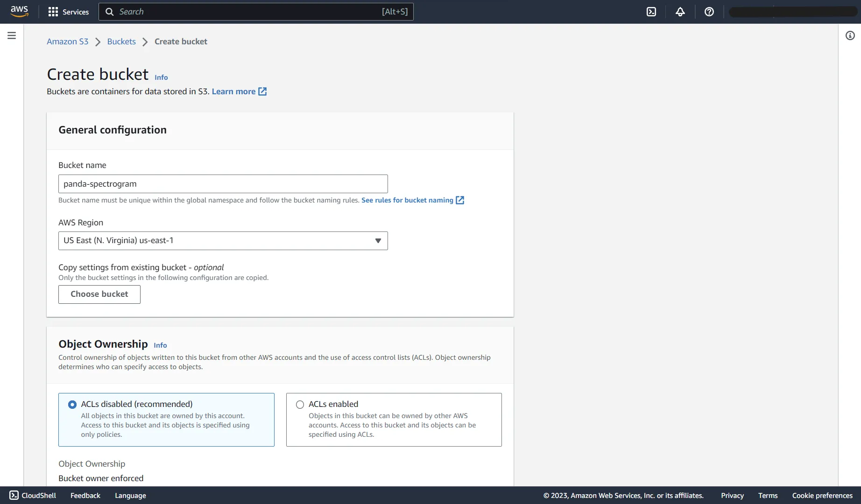Open See rules for bucket naming link
The width and height of the screenshot is (861, 504).
(x=407, y=200)
